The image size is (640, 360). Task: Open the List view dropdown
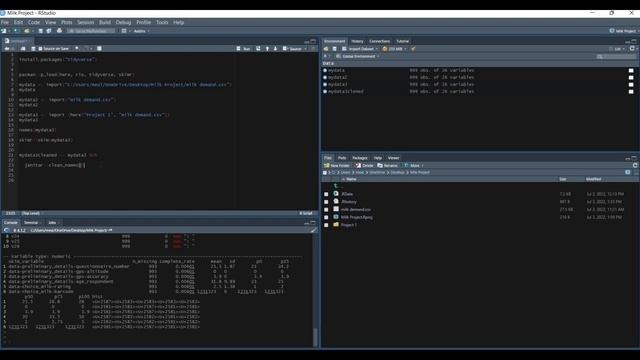617,49
